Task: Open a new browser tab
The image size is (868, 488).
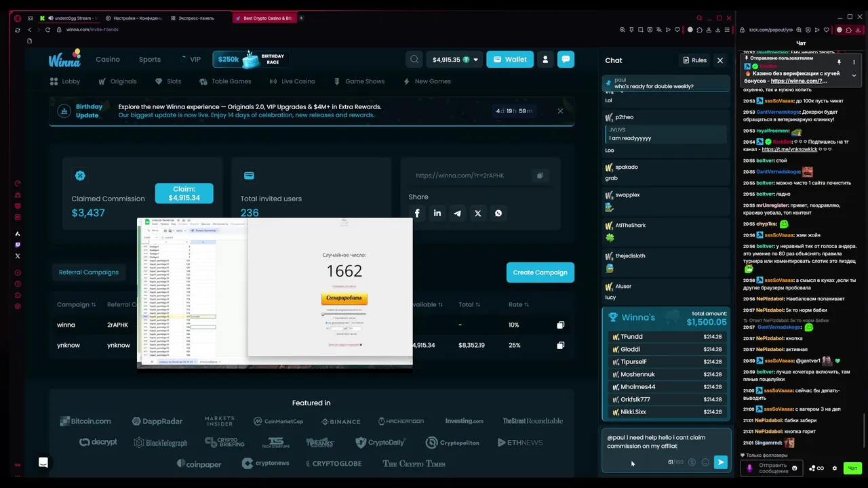Action: (x=301, y=18)
